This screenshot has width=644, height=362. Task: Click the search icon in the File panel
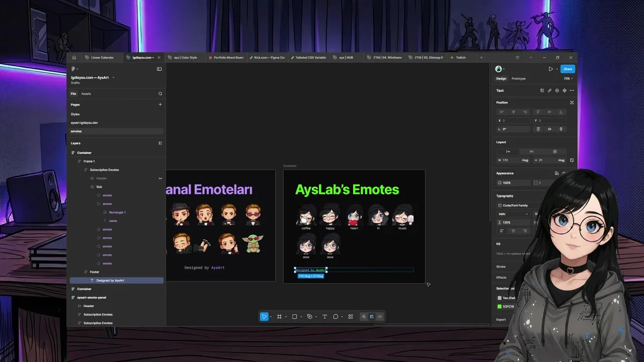click(160, 94)
